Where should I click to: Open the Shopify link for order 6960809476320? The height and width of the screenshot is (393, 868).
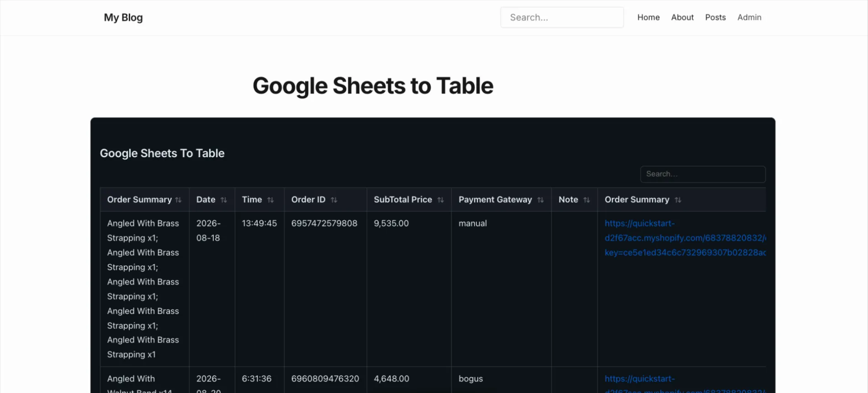coord(685,384)
